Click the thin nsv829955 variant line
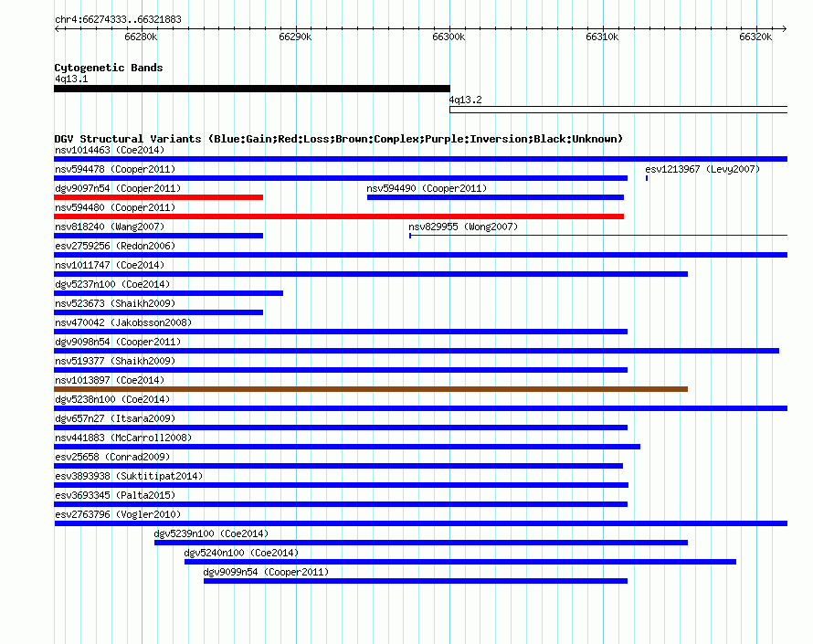Image resolution: width=813 pixels, height=644 pixels. tap(598, 236)
